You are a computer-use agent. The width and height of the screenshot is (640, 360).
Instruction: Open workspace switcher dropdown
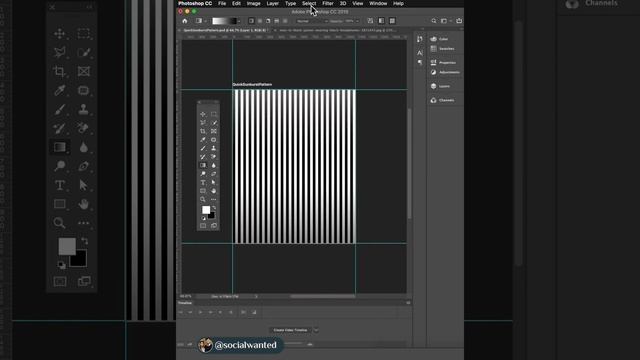(445, 21)
